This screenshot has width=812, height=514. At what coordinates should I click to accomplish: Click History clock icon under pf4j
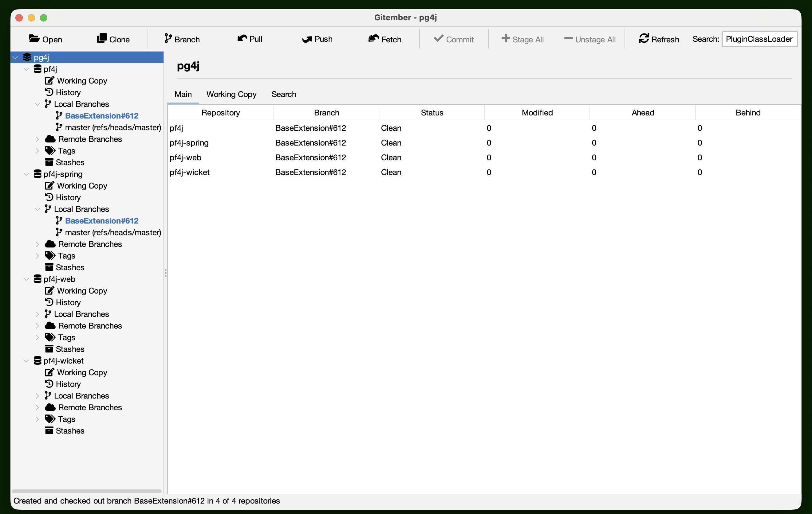[x=49, y=92]
